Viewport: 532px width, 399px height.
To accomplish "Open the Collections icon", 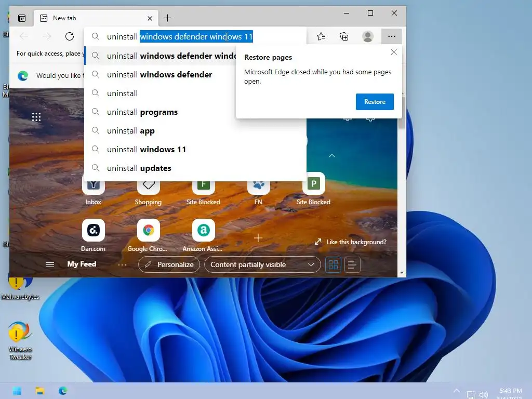I will click(x=344, y=36).
